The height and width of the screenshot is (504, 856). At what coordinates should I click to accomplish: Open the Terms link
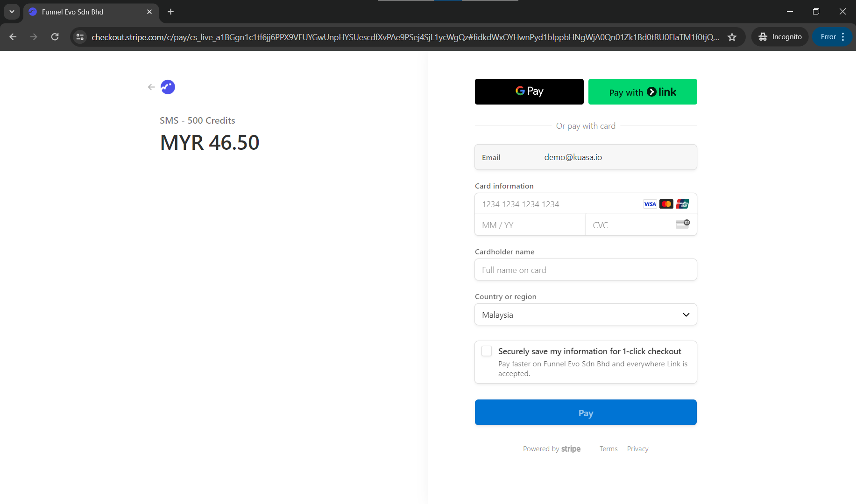tap(608, 448)
